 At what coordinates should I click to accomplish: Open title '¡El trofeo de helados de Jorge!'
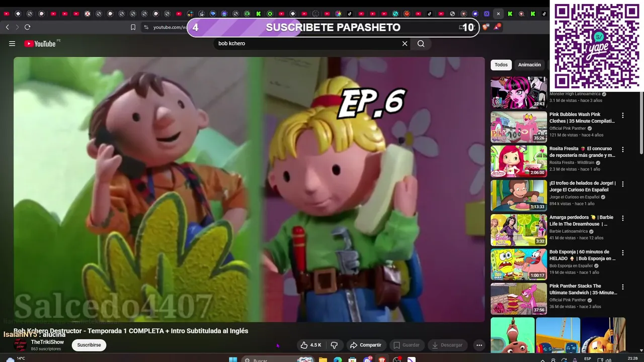(x=583, y=187)
